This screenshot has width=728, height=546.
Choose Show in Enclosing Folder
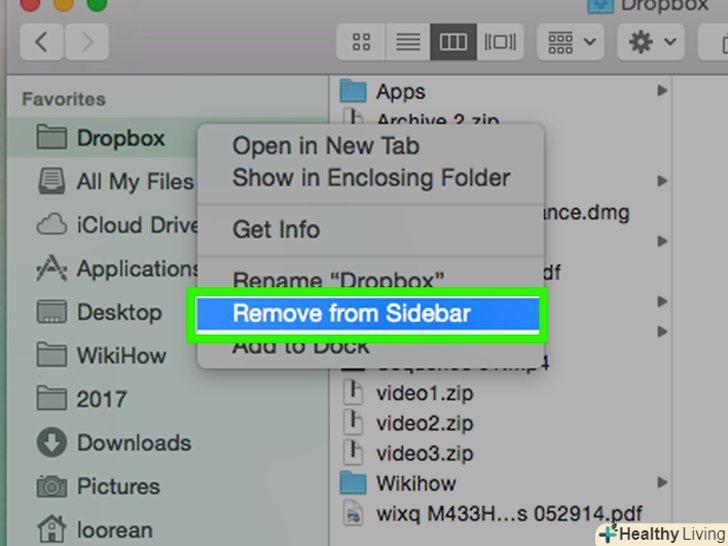(x=371, y=178)
